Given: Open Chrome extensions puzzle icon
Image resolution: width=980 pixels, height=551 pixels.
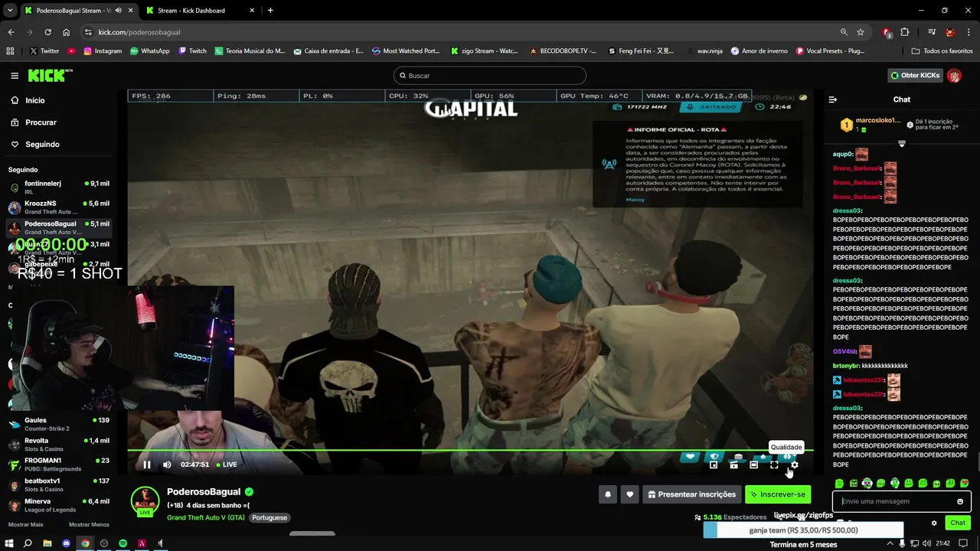Looking at the screenshot, I should coord(904,32).
